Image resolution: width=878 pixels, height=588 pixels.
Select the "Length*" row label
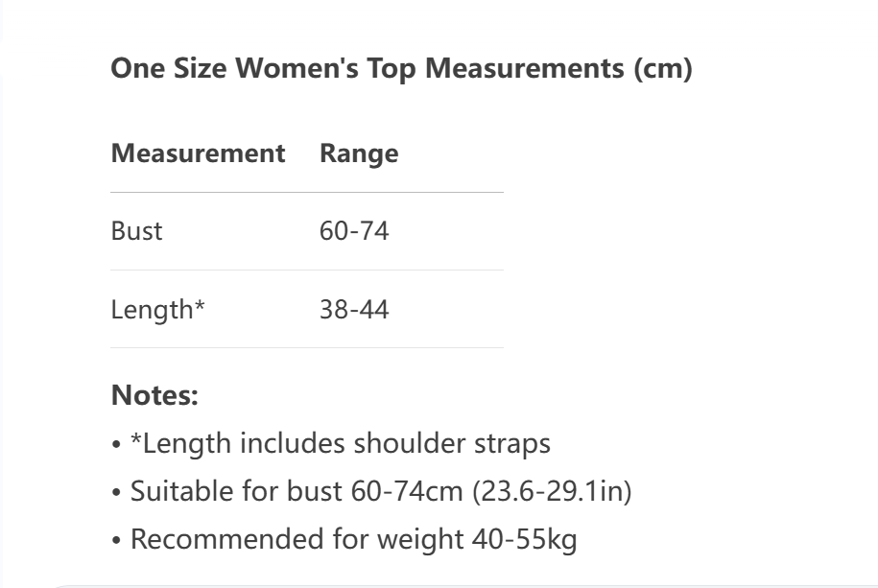click(154, 310)
